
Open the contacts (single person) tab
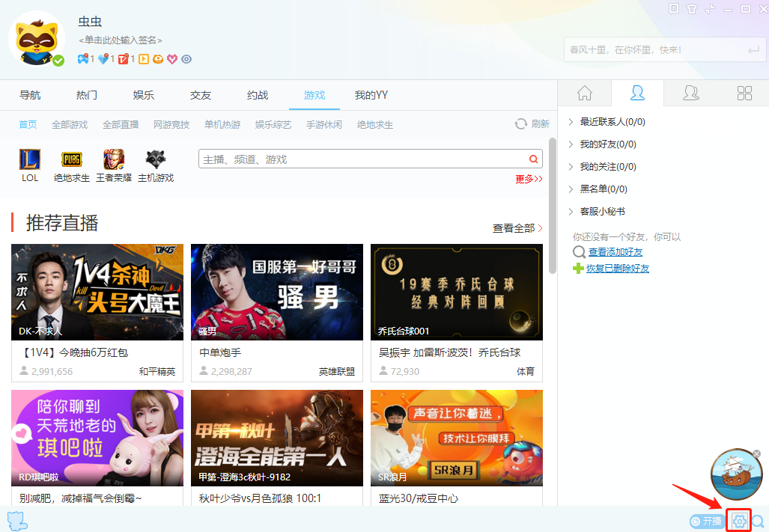pos(637,93)
